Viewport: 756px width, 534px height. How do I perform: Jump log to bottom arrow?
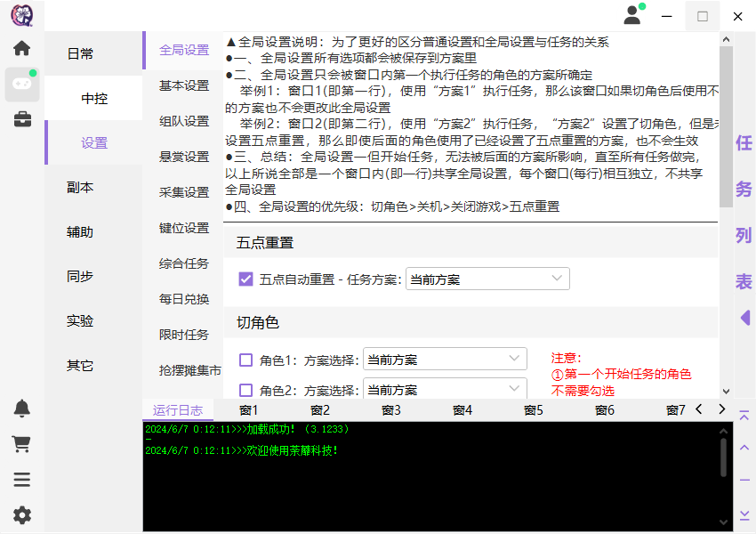(x=744, y=514)
